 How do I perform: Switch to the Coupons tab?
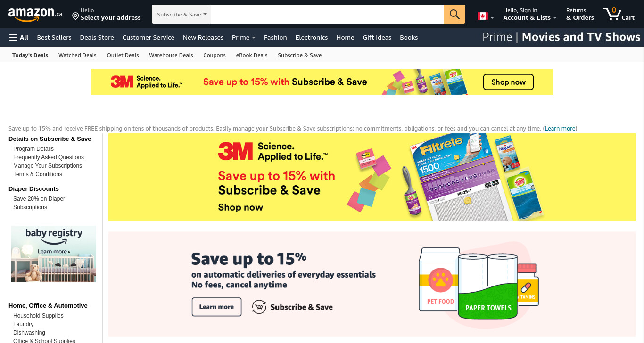click(215, 55)
